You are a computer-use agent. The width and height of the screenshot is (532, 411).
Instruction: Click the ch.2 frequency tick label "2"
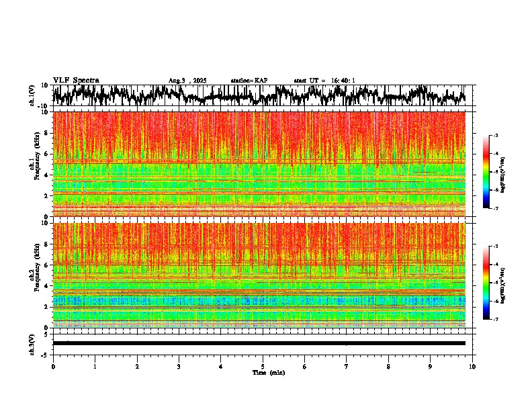[48, 307]
